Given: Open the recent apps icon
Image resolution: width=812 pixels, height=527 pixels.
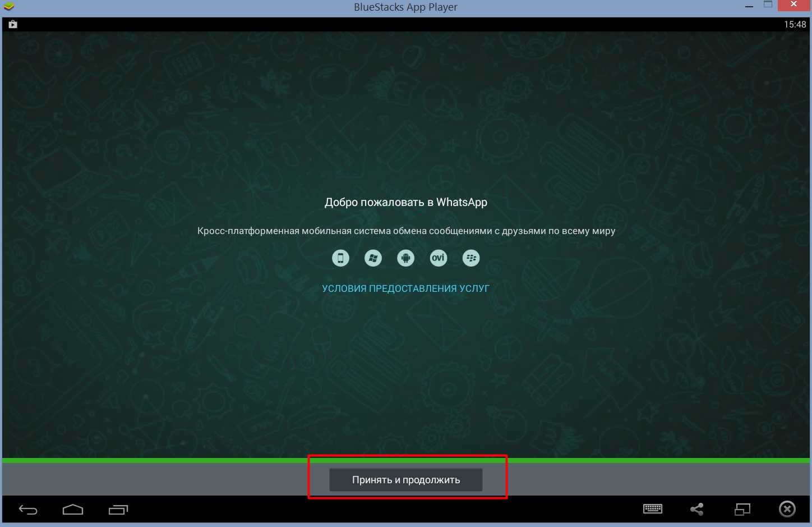Looking at the screenshot, I should pyautogui.click(x=118, y=510).
